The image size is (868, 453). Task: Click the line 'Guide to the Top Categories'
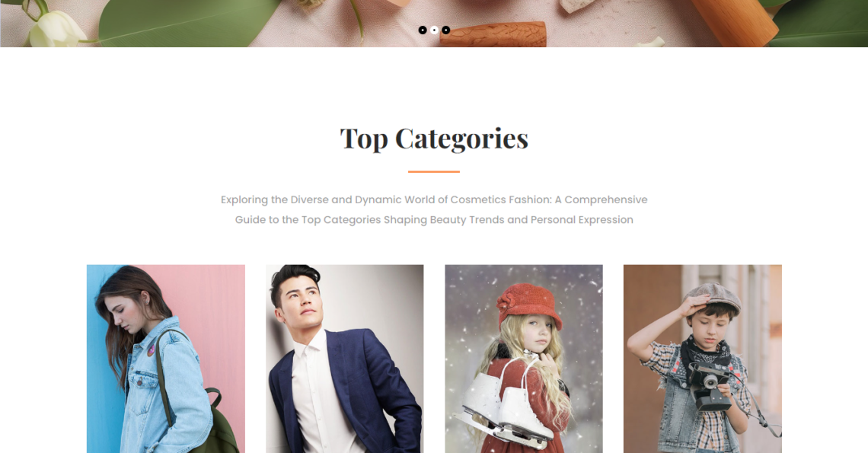pyautogui.click(x=308, y=220)
